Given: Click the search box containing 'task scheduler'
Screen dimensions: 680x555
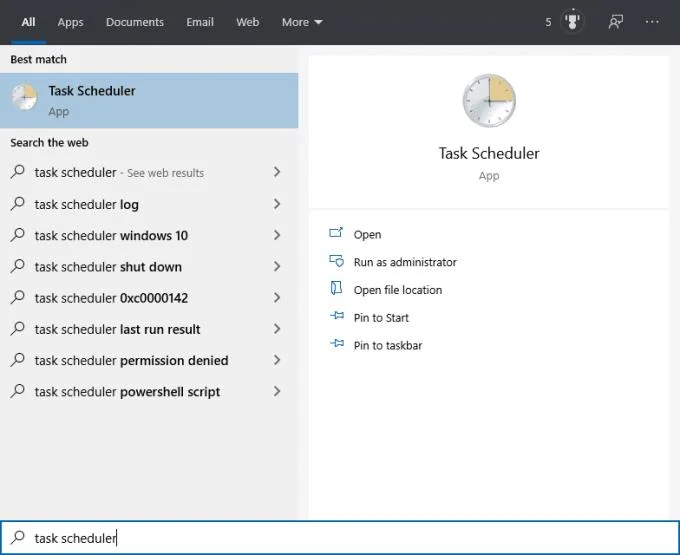Looking at the screenshot, I should tap(340, 538).
